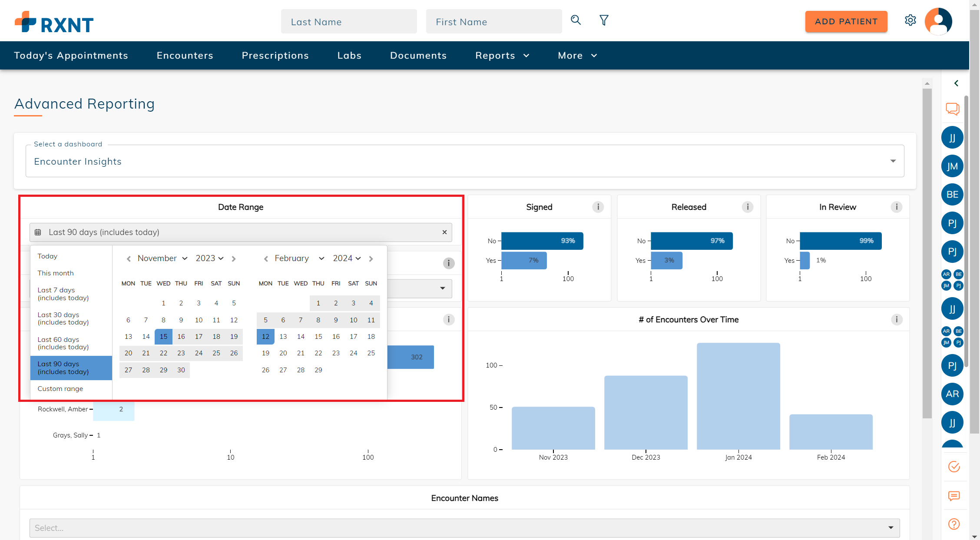Viewport: 980px width, 540px height.
Task: Choose Last 30 days preset
Action: (x=71, y=318)
